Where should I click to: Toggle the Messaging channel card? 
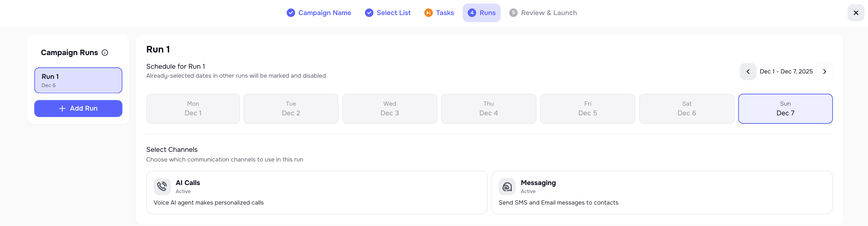661,192
